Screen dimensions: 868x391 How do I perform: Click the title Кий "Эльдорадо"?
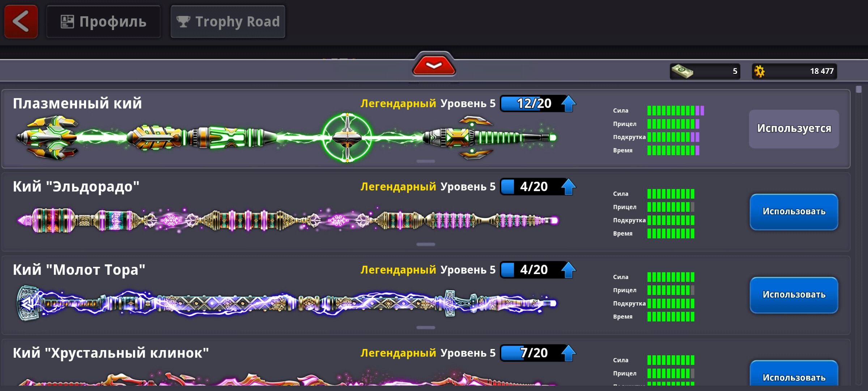[76, 187]
